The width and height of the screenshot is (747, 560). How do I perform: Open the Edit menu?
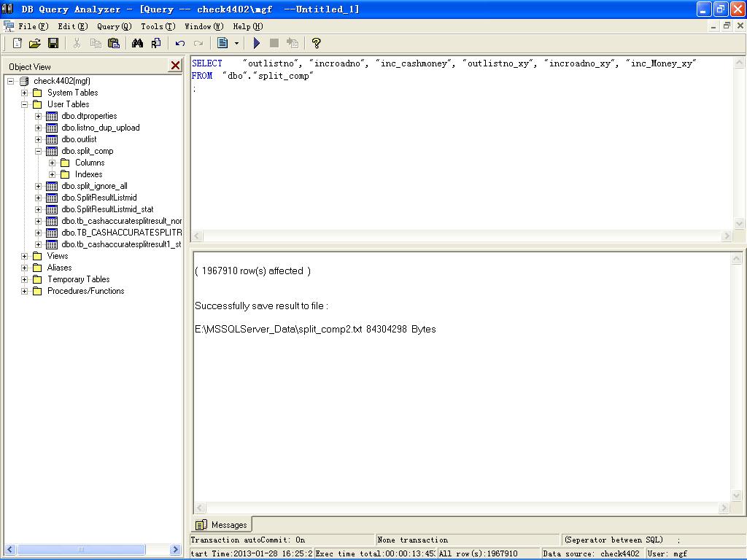point(73,26)
